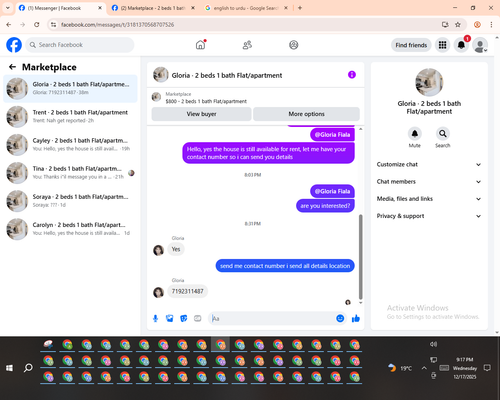Choose a sticker from the sticker icon

(184, 319)
